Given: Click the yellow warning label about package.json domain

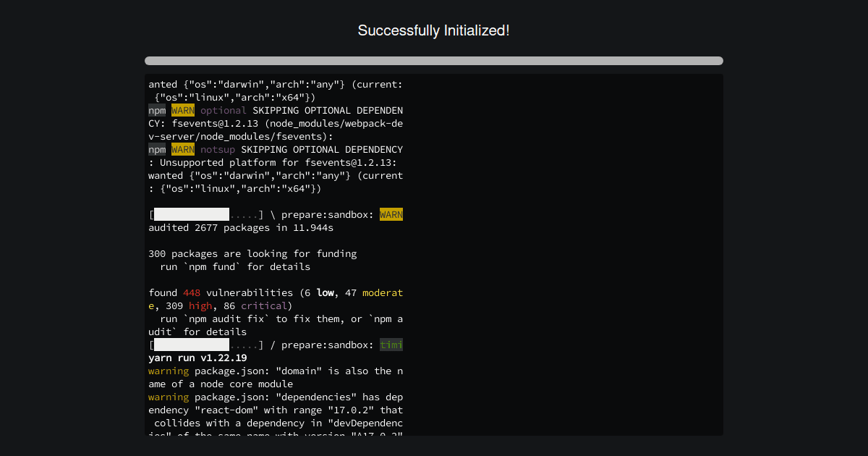Looking at the screenshot, I should click(169, 371).
